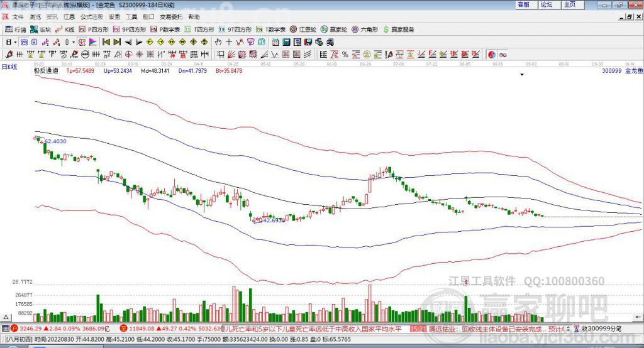Open the 六角形 hexagon tool
Screen dimensions: 644x348
(x=365, y=30)
